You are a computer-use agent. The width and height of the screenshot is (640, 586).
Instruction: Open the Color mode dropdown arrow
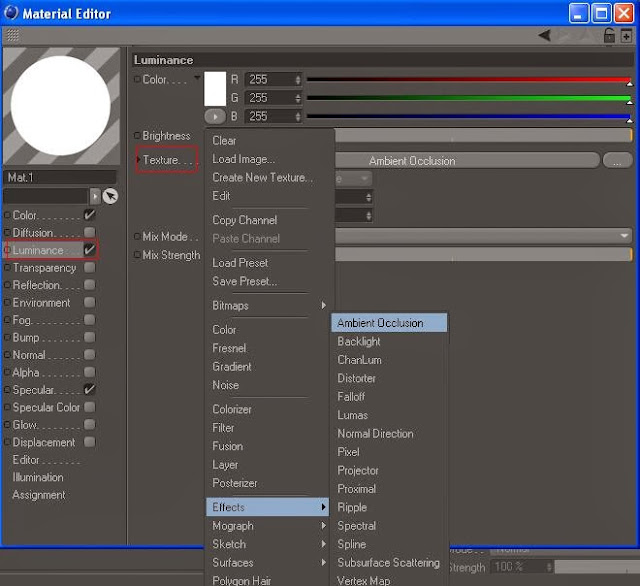point(197,78)
